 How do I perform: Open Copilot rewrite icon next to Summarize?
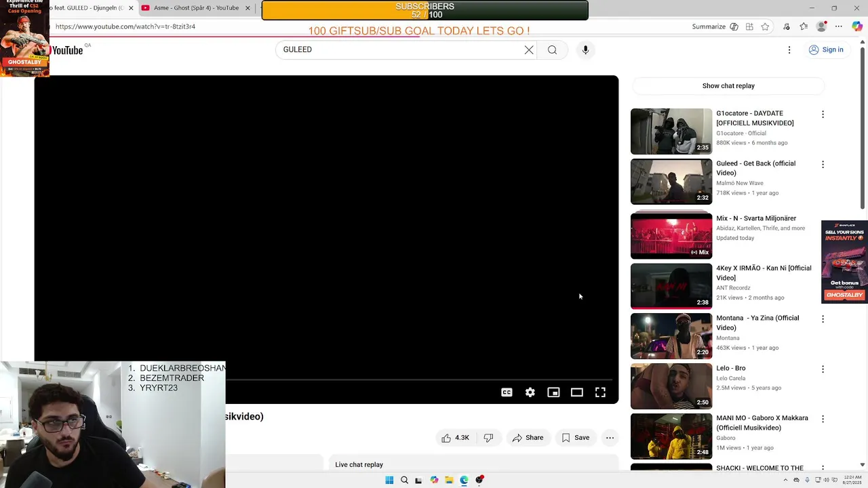click(734, 26)
